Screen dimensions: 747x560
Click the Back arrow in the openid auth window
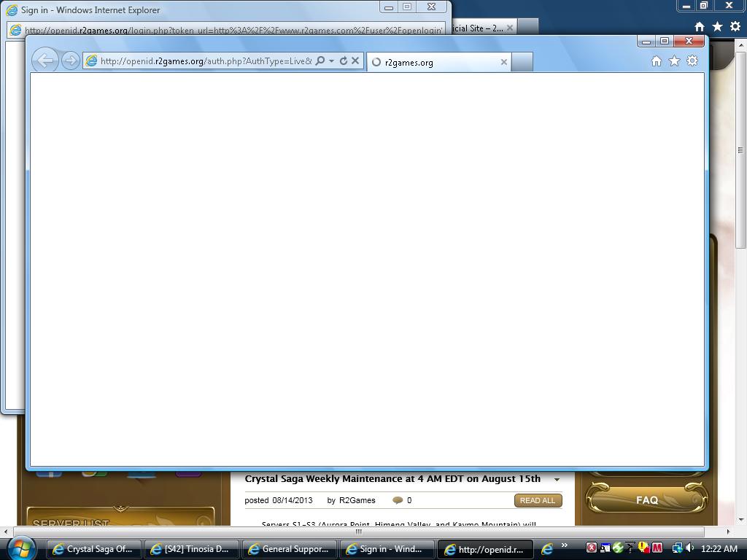tap(44, 61)
